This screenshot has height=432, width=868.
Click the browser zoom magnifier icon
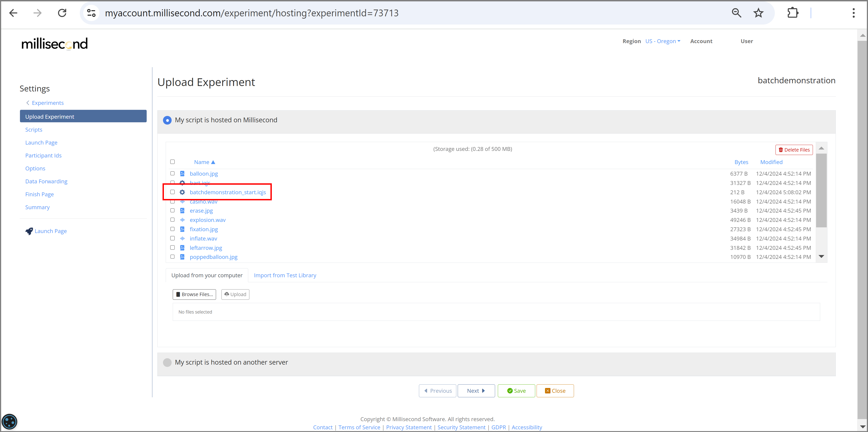point(736,13)
